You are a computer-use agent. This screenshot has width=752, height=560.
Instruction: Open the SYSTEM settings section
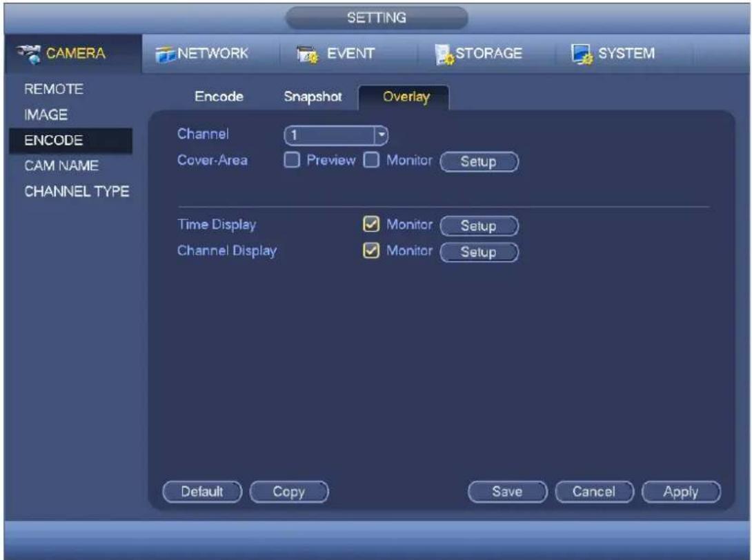click(x=624, y=54)
